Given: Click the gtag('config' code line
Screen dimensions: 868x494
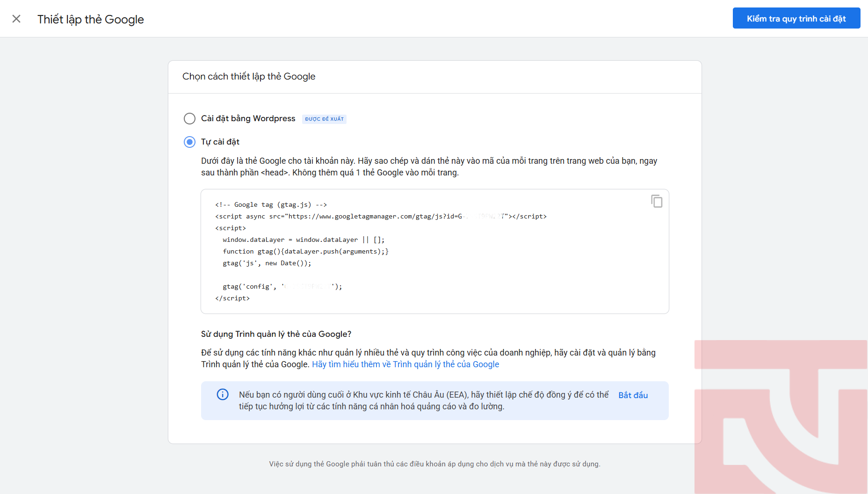Looking at the screenshot, I should click(282, 286).
